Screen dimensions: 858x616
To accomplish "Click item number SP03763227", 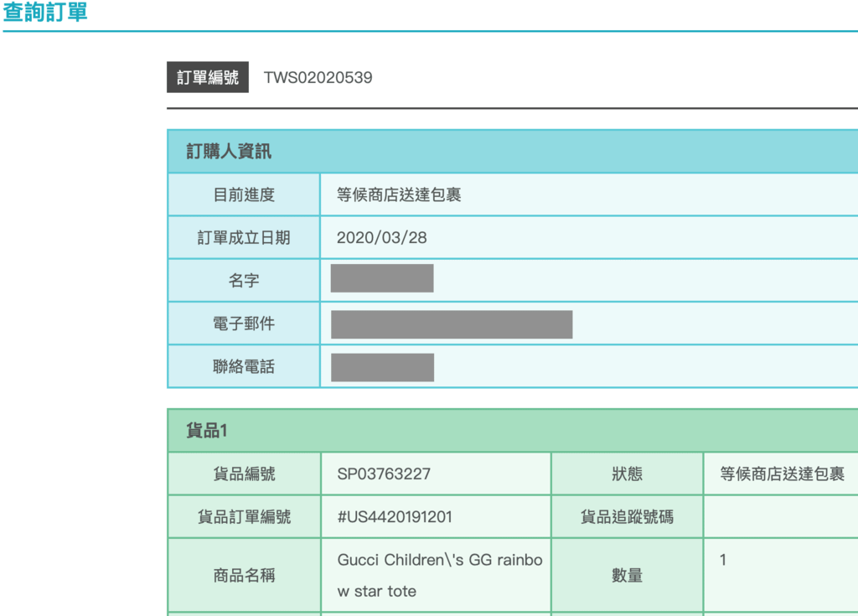I will (384, 474).
